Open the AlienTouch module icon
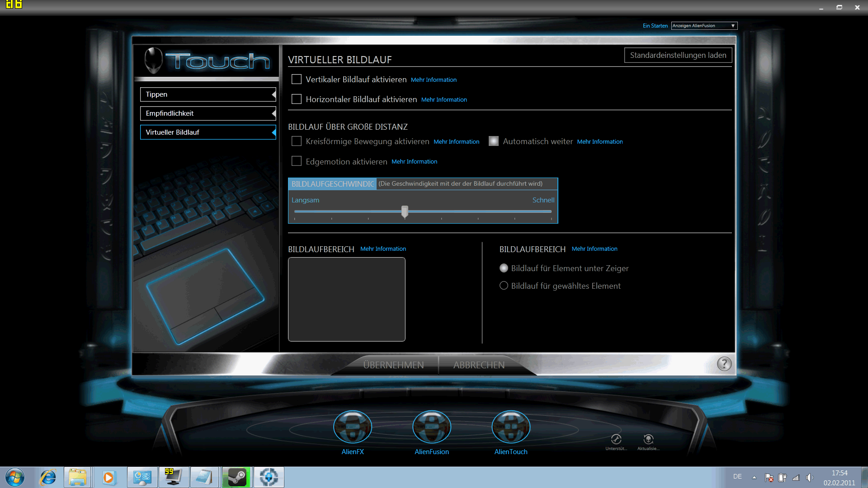Screen dimensions: 868x488 [x=510, y=427]
